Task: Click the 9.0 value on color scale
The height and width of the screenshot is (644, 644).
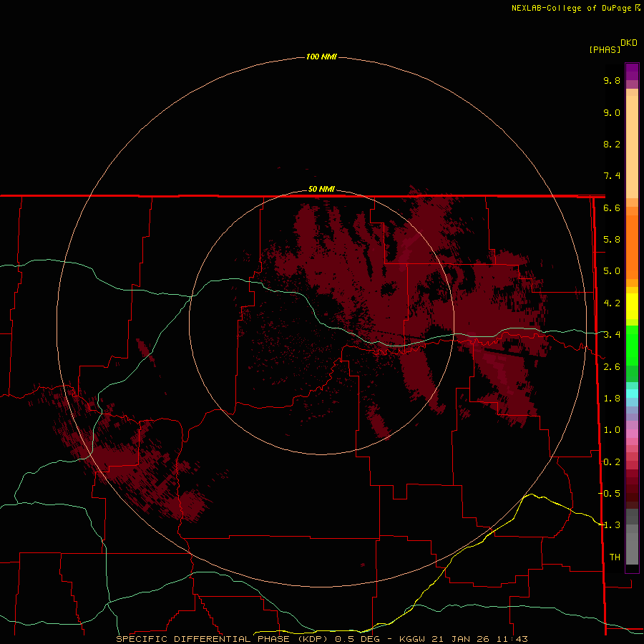Action: tap(612, 112)
